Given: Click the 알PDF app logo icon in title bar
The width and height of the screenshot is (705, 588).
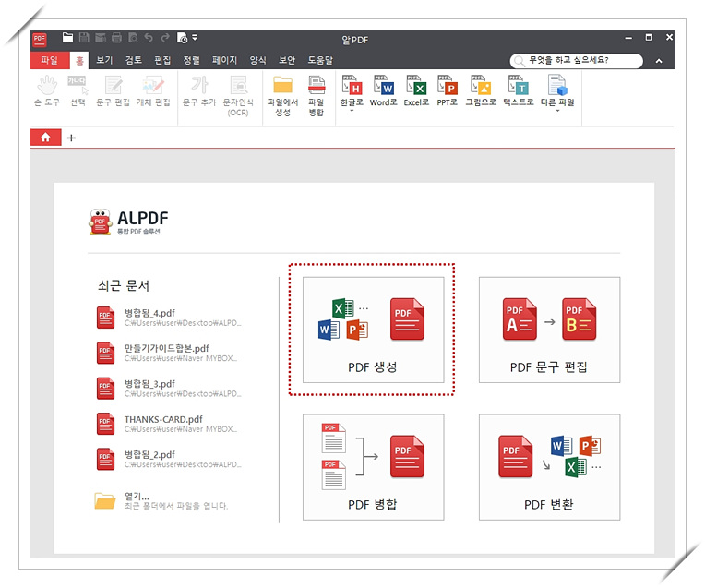Looking at the screenshot, I should pos(40,40).
